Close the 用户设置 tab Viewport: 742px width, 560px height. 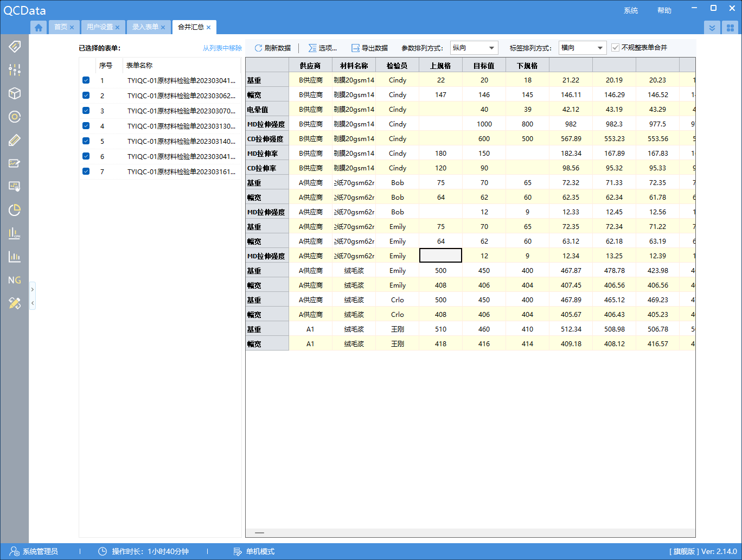[x=117, y=27]
